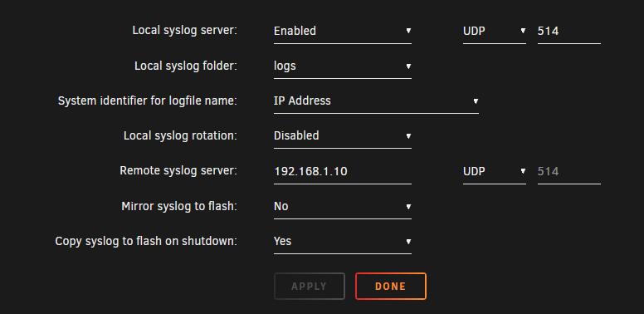This screenshot has width=644, height=314.
Task: Click the arrow on the remote server UDP selector
Action: coord(523,171)
